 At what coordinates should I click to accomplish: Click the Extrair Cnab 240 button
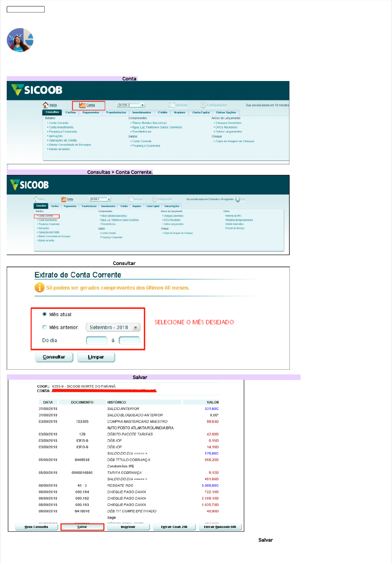pos(174,527)
